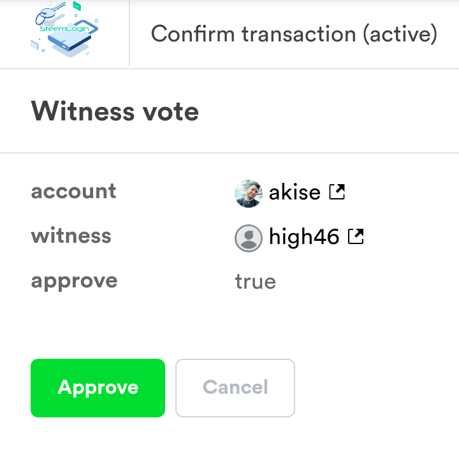Select the approve field label
The height and width of the screenshot is (476, 459).
pyautogui.click(x=74, y=280)
